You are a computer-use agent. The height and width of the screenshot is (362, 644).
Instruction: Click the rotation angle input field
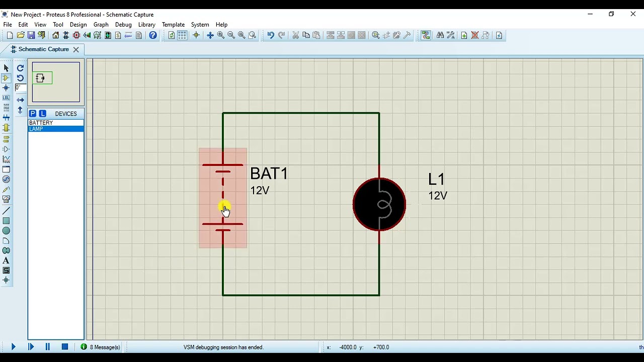(21, 88)
